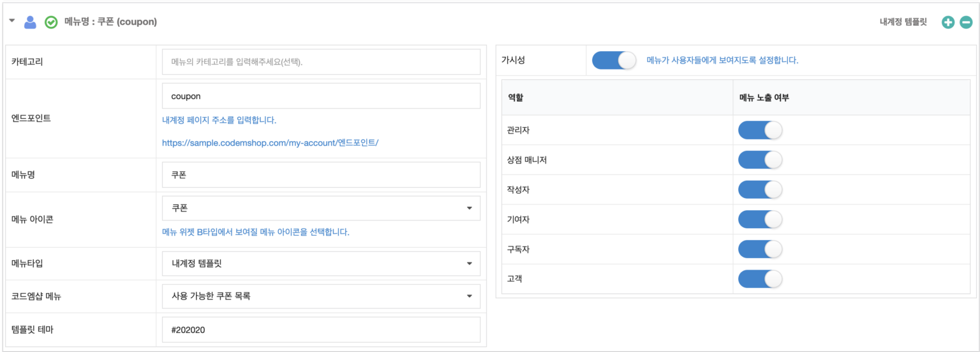Expand the 코드엠샵 메뉴 dropdown
This screenshot has width=980, height=352.
[321, 296]
